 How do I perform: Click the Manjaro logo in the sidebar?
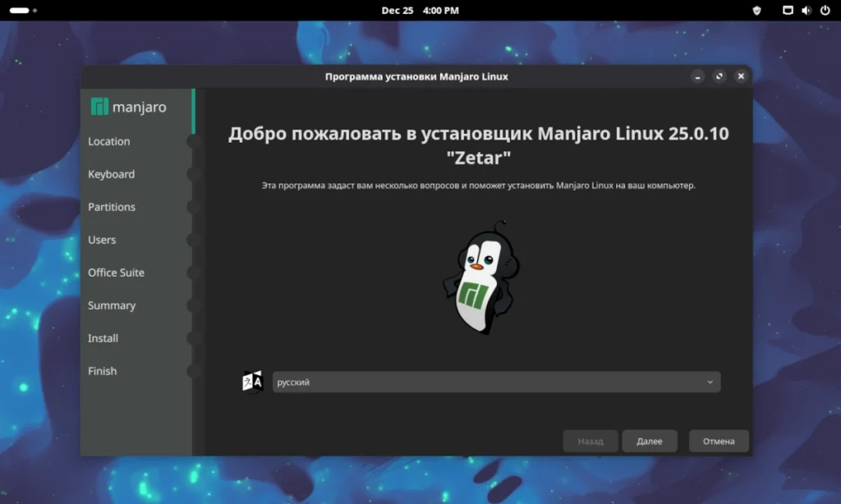(x=129, y=107)
